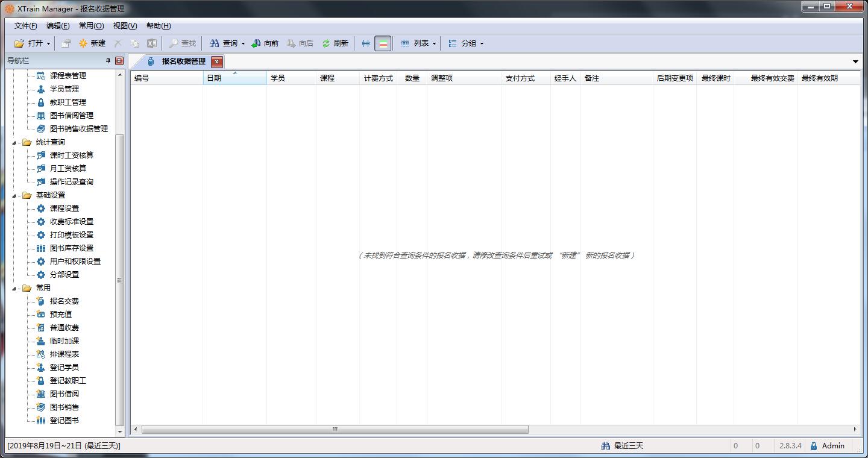The width and height of the screenshot is (868, 458).
Task: Click the delete X toolbar icon
Action: point(118,43)
